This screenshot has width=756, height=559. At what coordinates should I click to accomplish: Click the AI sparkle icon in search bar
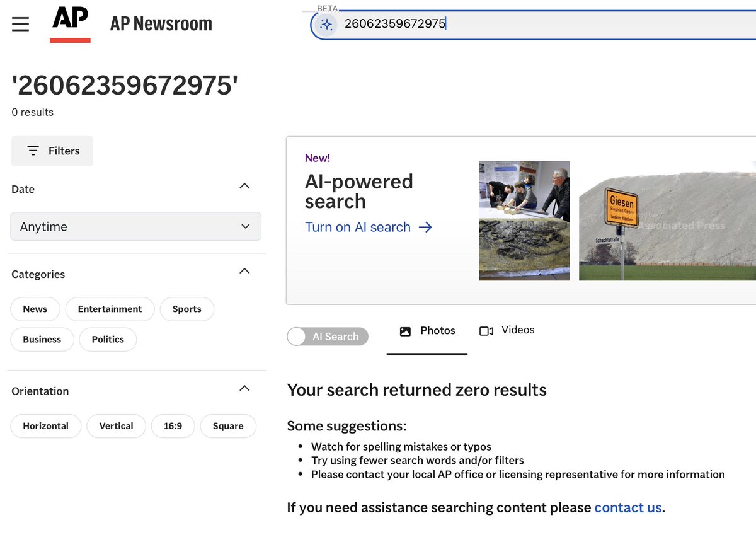(326, 25)
